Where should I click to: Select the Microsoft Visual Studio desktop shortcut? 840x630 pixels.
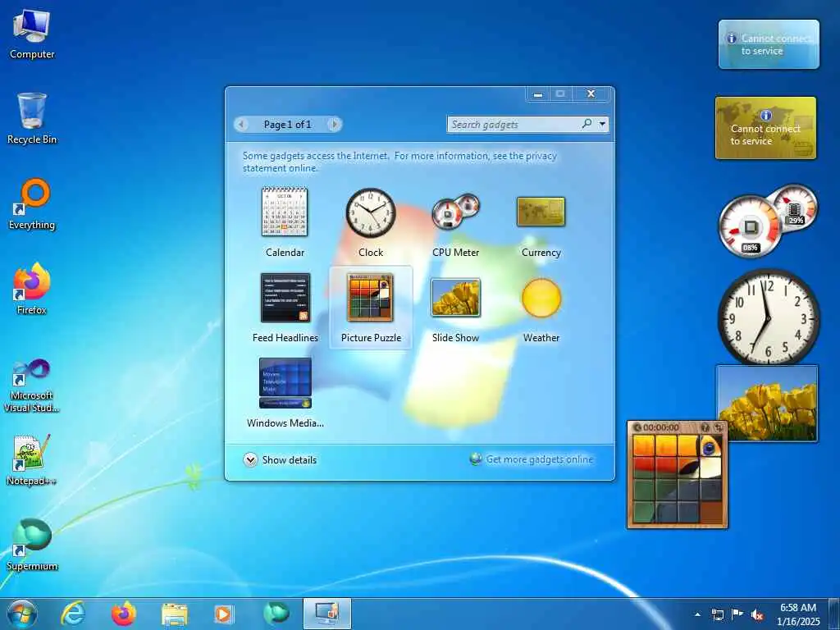tap(32, 386)
